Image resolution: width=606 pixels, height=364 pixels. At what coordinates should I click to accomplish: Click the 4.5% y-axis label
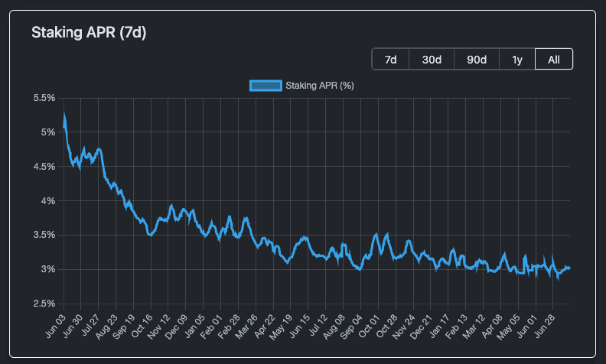[x=44, y=167]
